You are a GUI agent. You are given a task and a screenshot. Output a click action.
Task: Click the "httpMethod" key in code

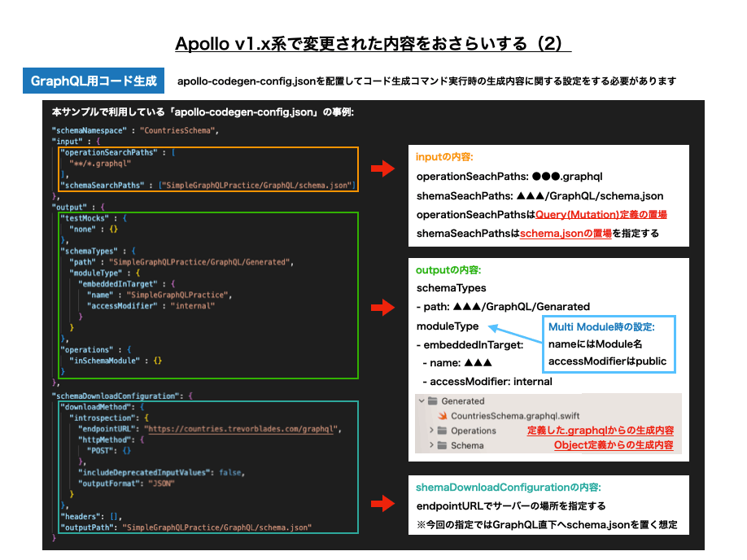pyautogui.click(x=107, y=440)
